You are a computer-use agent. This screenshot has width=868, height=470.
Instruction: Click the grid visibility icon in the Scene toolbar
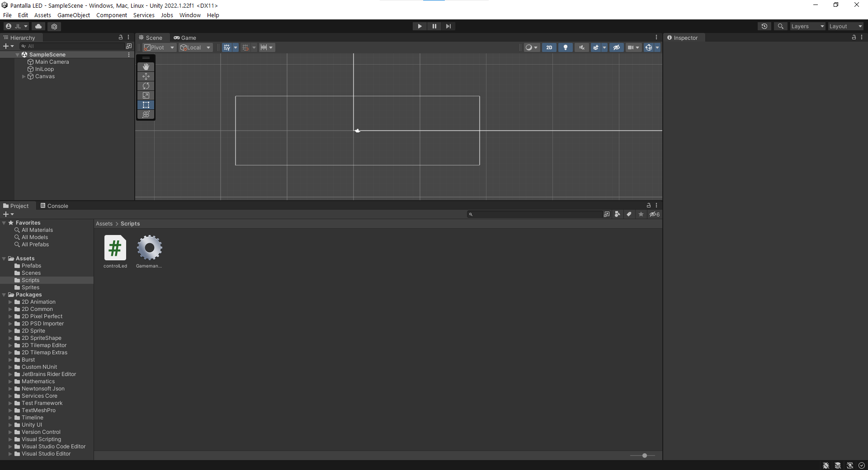[x=226, y=47]
